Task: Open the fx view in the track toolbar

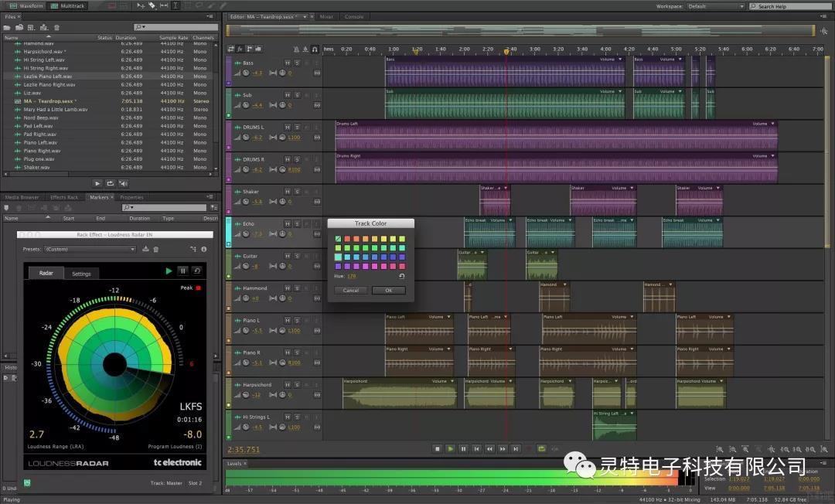Action: (x=240, y=49)
